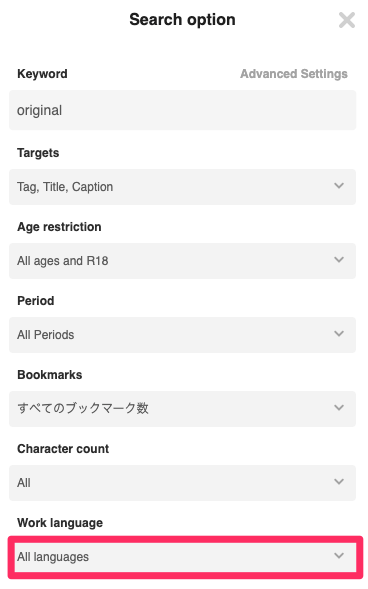Close the Search option dialog

pyautogui.click(x=347, y=20)
